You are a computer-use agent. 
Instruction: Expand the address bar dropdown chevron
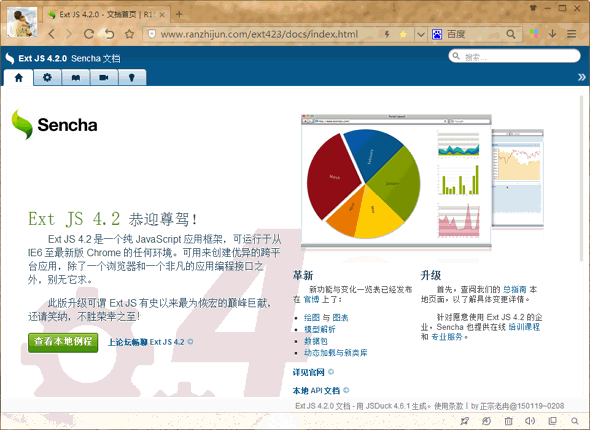[421, 35]
